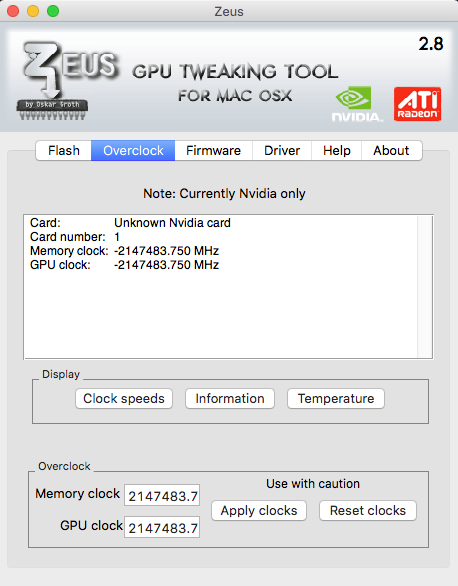This screenshot has height=586, width=458.
Task: Apply clocks to the card
Action: point(259,511)
